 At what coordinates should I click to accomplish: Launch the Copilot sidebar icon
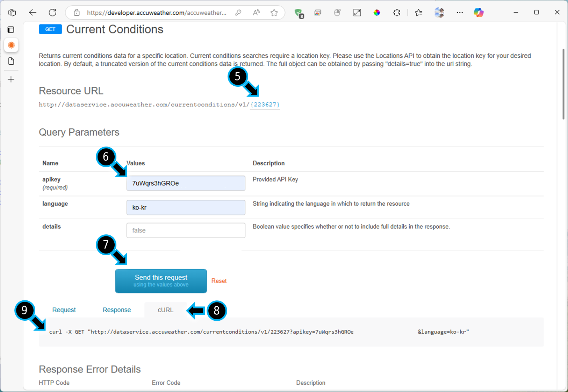(479, 13)
